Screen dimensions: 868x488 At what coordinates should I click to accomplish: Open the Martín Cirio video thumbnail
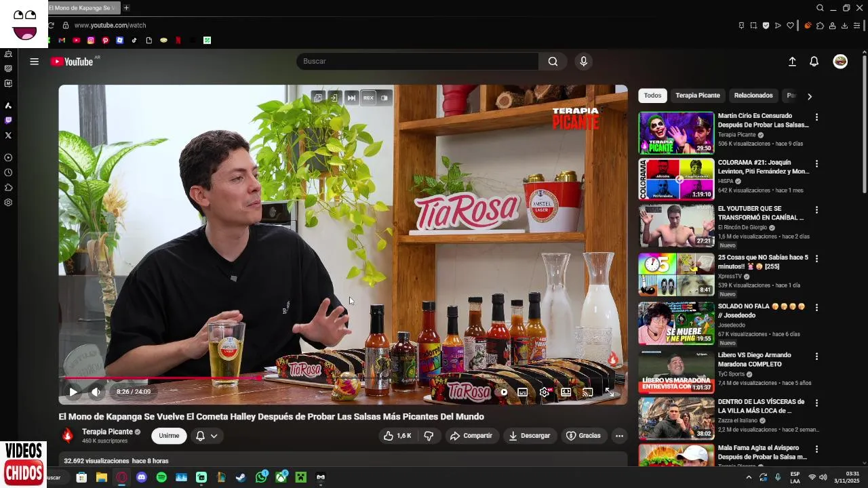point(676,133)
